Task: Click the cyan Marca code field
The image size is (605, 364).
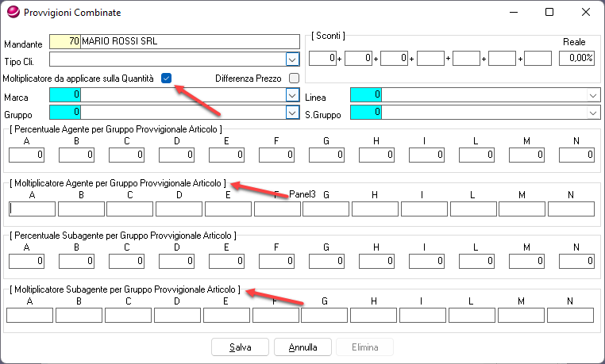Action: coord(65,94)
